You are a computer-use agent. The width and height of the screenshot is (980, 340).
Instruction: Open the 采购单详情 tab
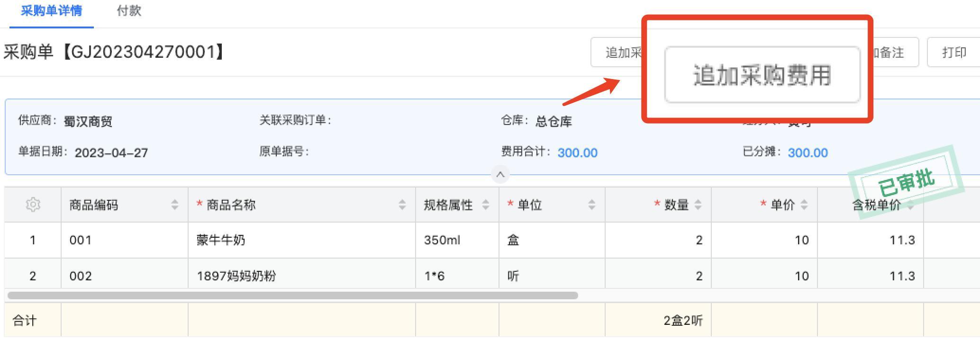pos(52,11)
